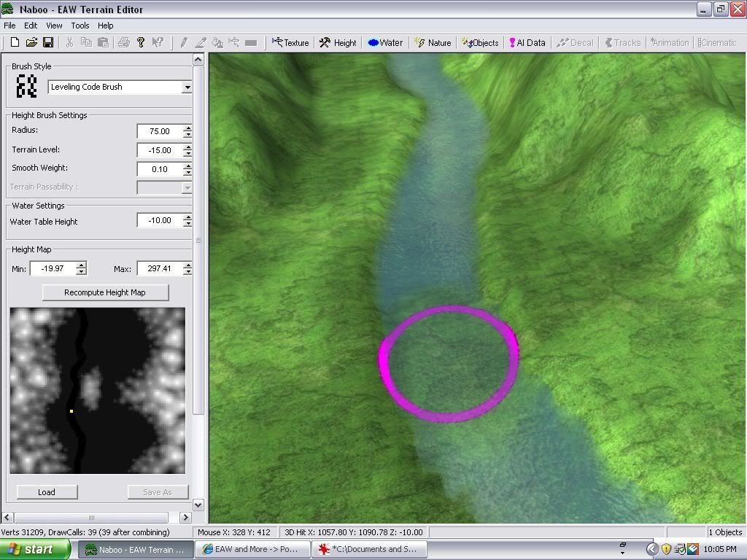This screenshot has height=560, width=747.
Task: Click the yellow security shield tray icon
Action: point(666,550)
